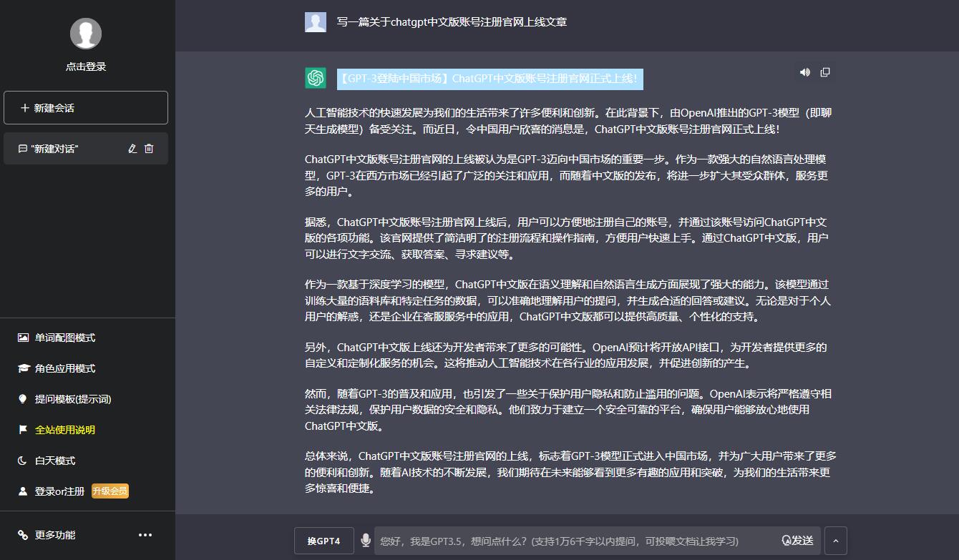Image resolution: width=959 pixels, height=560 pixels.
Task: Click the ChatGPT logo avatar of reply
Action: pos(316,78)
